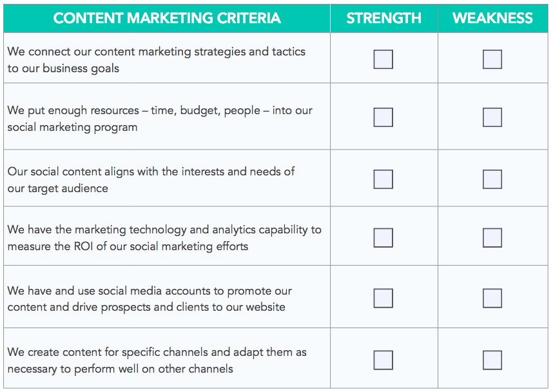Select the business goals criteria text
The width and height of the screenshot is (553, 392).
click(156, 59)
